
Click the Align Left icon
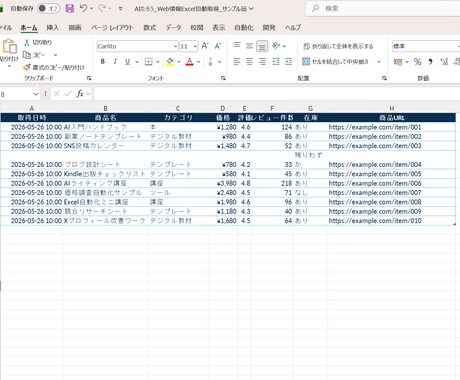click(237, 62)
